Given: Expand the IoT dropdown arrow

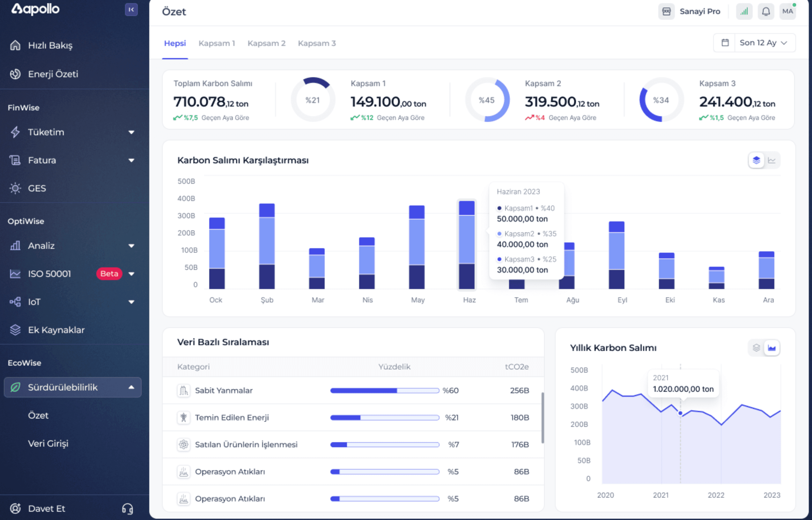Looking at the screenshot, I should coord(131,302).
